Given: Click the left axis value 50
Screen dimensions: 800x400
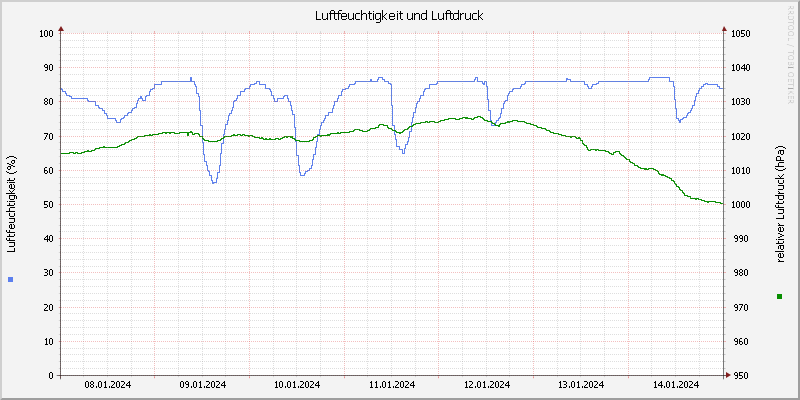Looking at the screenshot, I should [x=48, y=205].
